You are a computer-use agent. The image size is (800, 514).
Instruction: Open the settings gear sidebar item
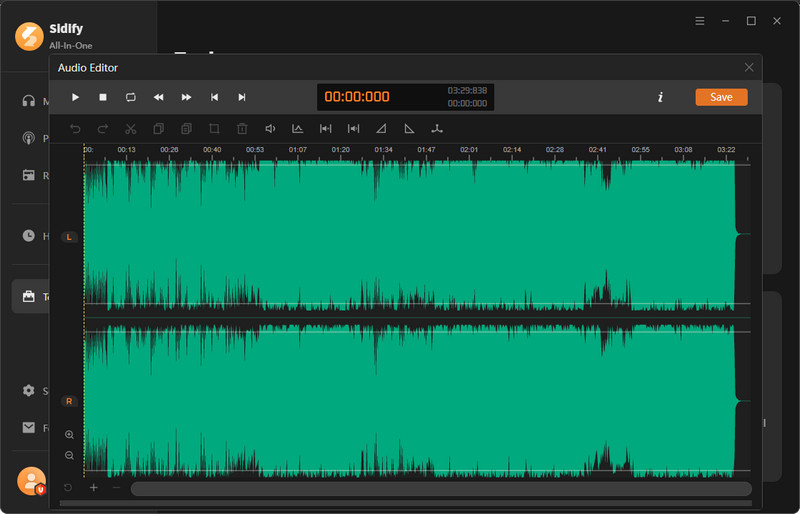tap(29, 390)
